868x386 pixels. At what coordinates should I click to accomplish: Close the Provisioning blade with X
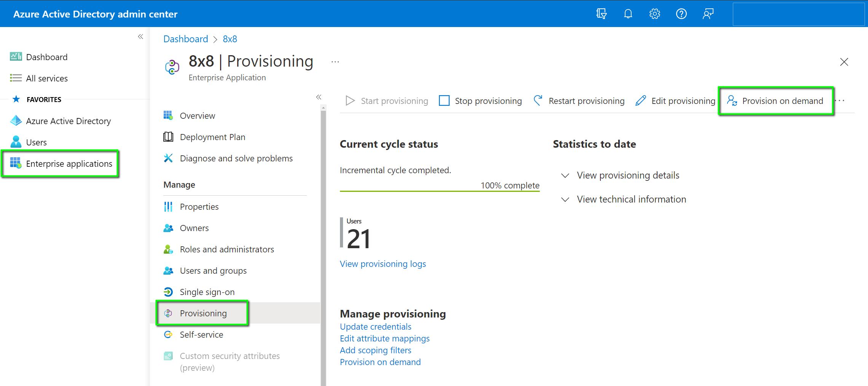[844, 62]
